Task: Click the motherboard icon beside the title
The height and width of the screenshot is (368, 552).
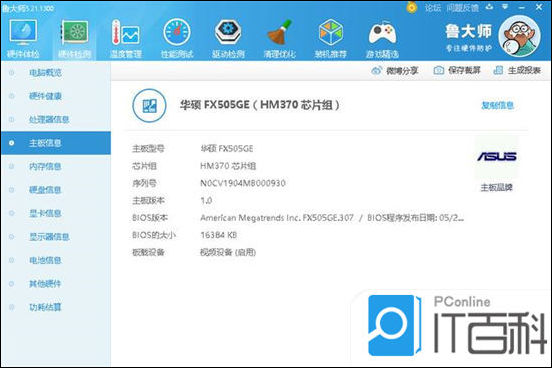Action: pyautogui.click(x=149, y=105)
